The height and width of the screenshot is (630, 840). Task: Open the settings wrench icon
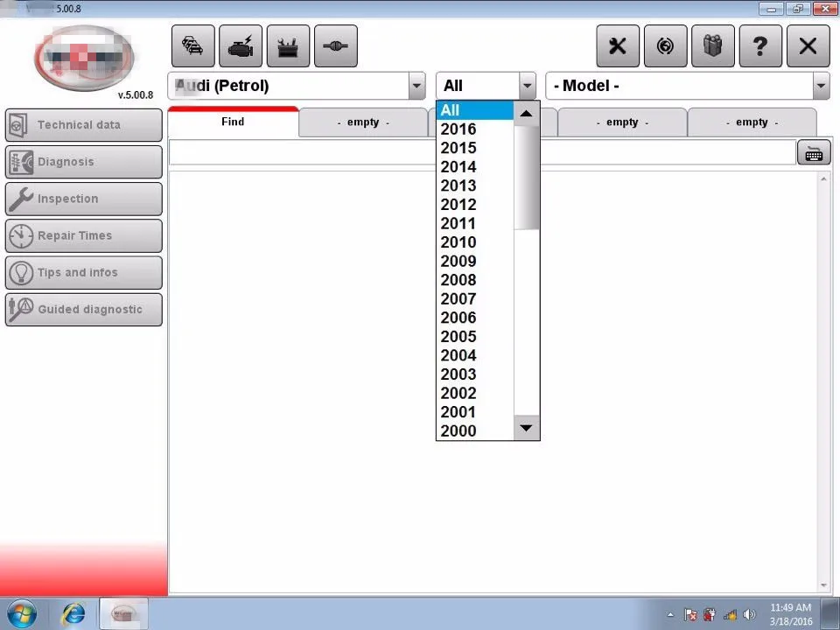(618, 45)
